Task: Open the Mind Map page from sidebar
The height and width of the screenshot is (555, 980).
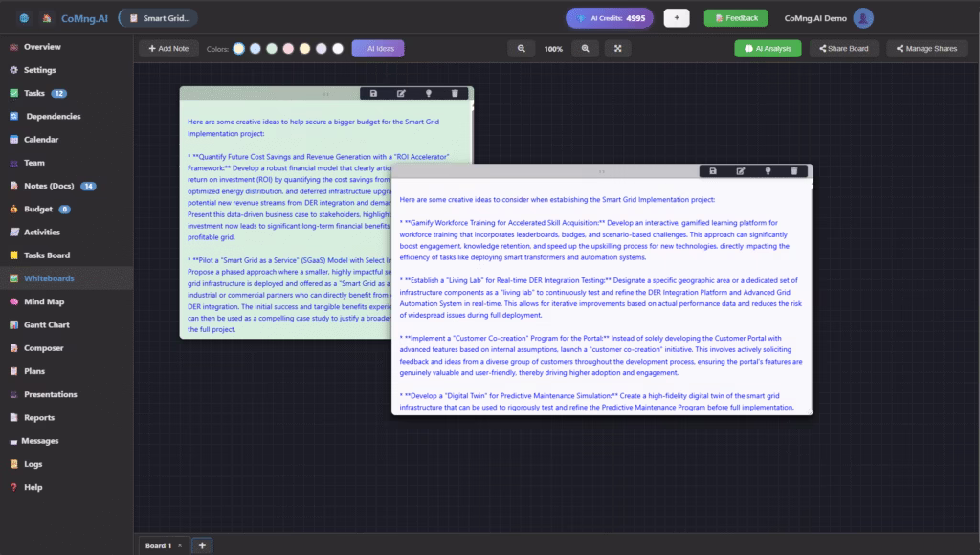Action: point(45,301)
